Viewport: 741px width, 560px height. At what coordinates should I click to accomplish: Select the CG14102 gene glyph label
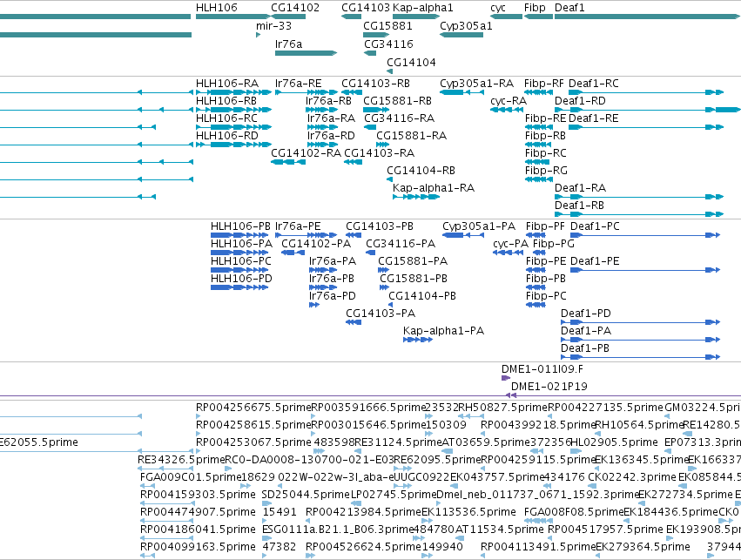coord(295,8)
